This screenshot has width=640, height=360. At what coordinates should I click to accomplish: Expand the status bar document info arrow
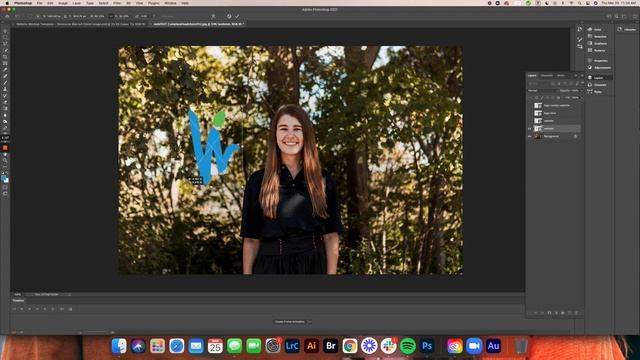pyautogui.click(x=69, y=294)
